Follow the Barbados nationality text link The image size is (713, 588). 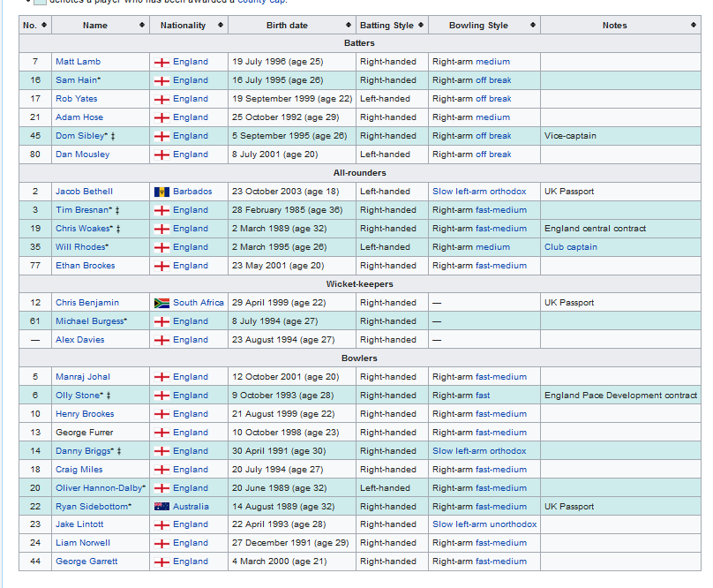[x=192, y=192]
